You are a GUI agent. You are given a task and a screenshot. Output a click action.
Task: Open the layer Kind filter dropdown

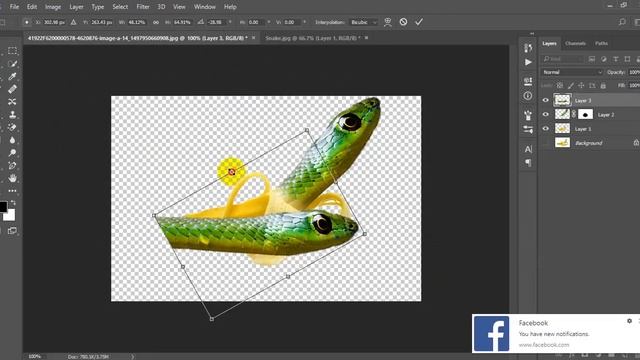tap(563, 59)
